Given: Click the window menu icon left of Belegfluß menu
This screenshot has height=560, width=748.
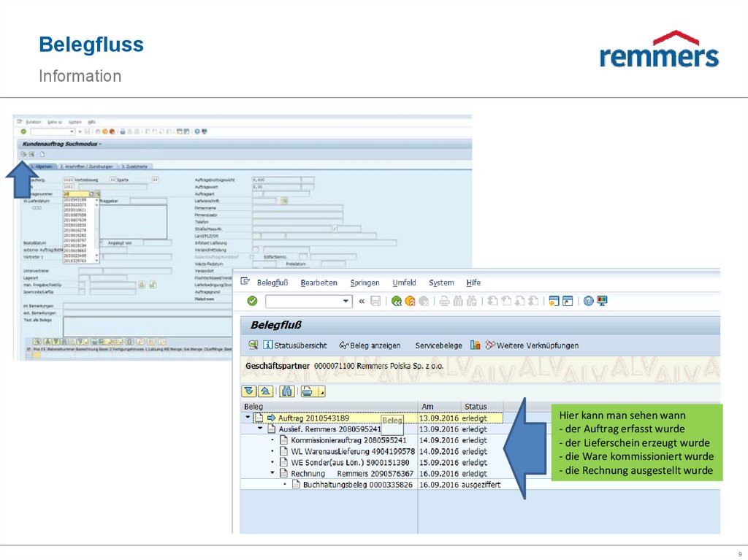Looking at the screenshot, I should [x=245, y=281].
